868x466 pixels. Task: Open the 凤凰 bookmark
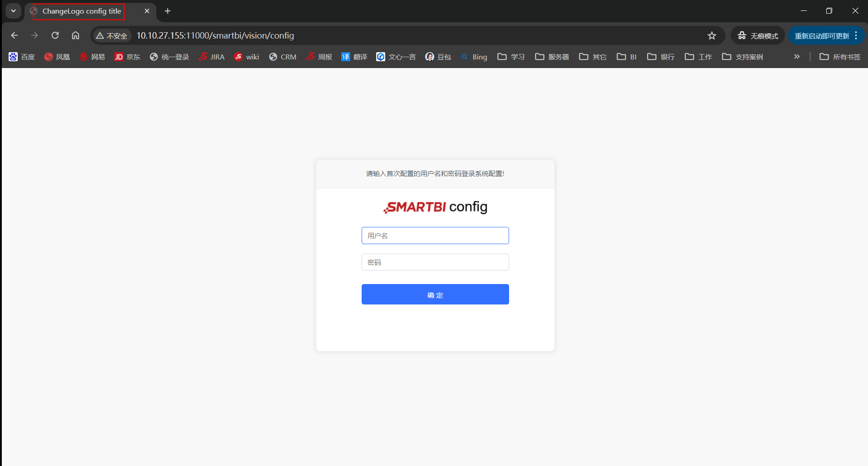pyautogui.click(x=57, y=57)
